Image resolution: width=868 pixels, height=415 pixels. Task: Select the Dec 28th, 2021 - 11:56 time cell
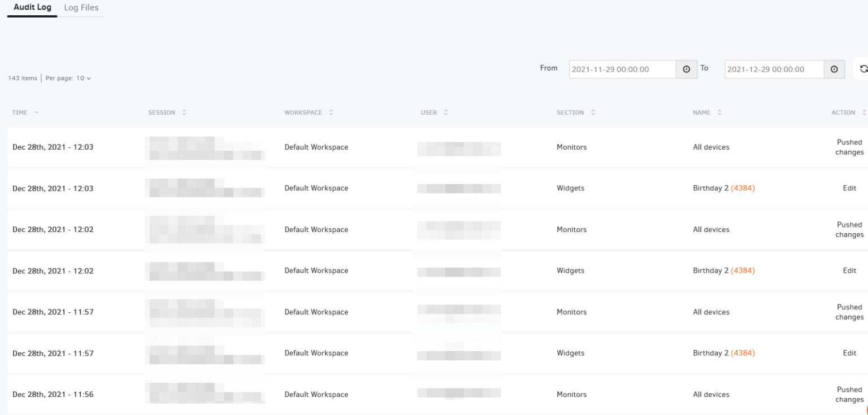[53, 395]
